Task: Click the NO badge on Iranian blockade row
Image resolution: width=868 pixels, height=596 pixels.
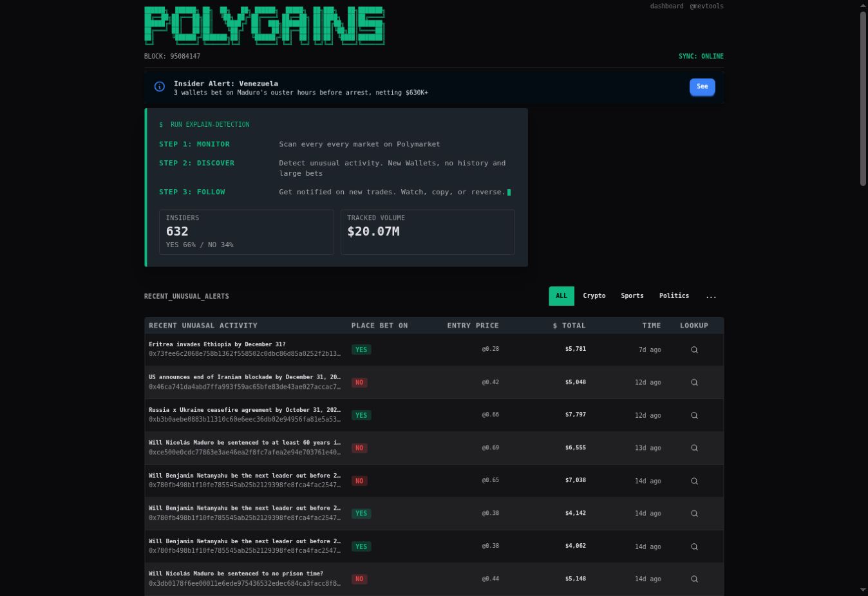Action: point(359,383)
